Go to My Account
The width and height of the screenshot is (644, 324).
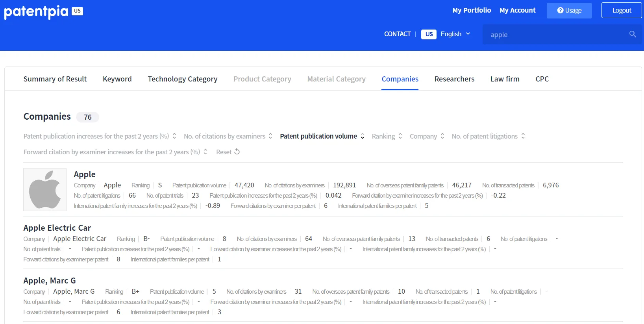click(x=518, y=10)
